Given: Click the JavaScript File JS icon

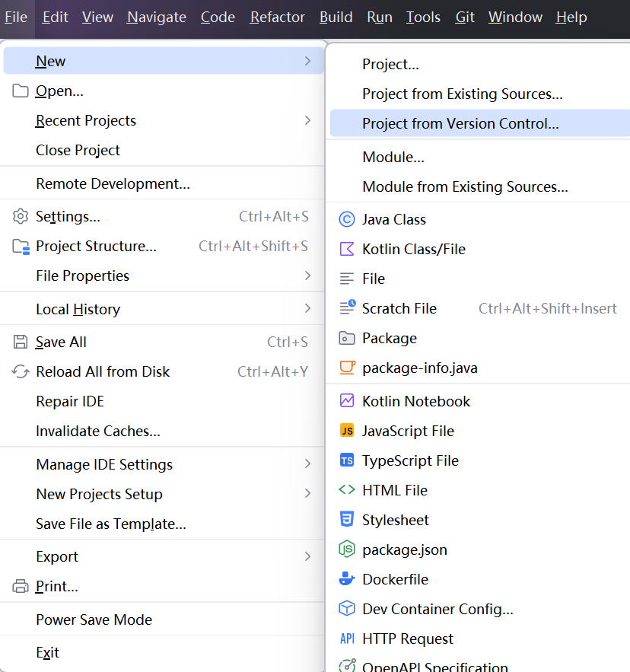Looking at the screenshot, I should tap(347, 431).
